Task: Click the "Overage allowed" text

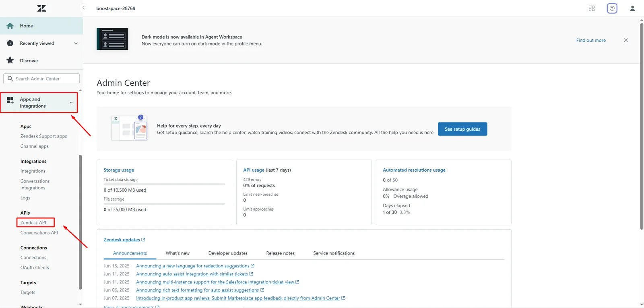Action: 411,196
